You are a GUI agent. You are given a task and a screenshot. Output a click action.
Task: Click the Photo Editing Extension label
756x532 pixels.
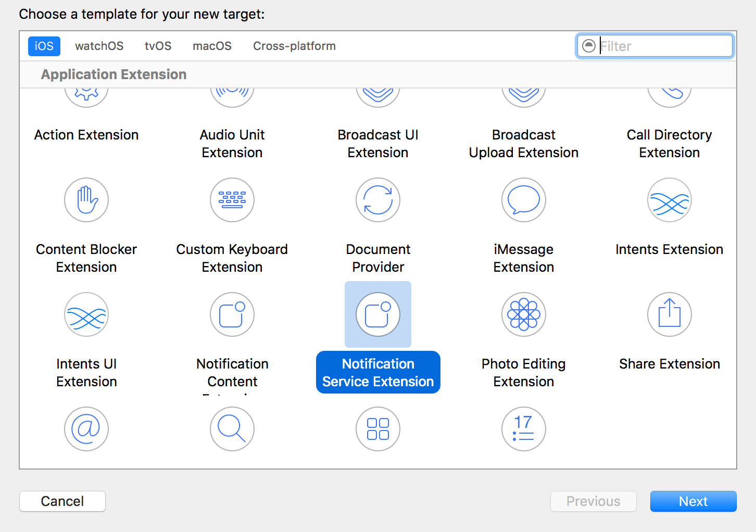(x=524, y=373)
